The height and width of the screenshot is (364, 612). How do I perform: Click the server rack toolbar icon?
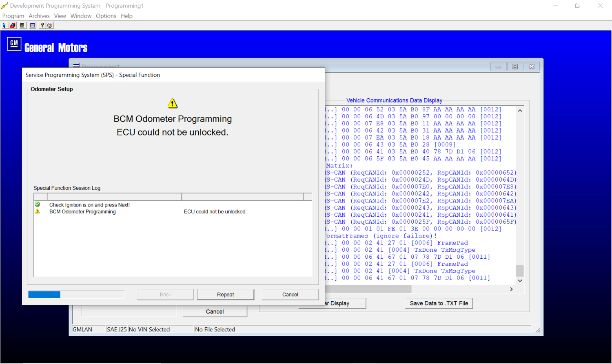[22, 25]
